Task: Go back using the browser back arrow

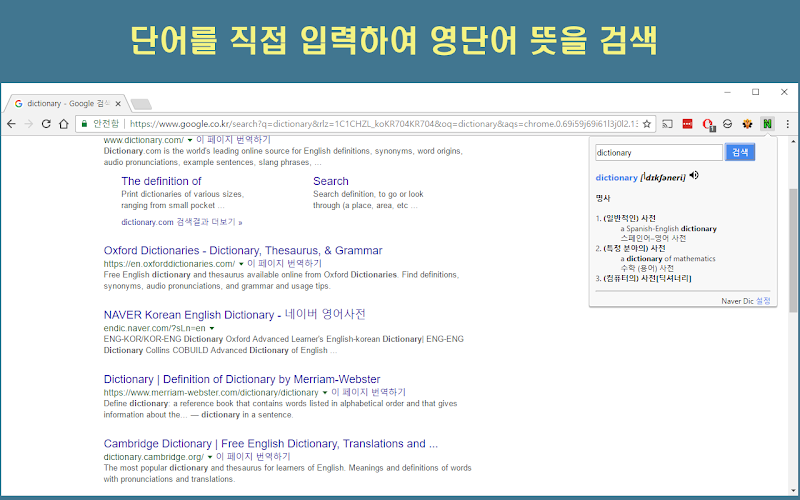Action: tap(11, 124)
